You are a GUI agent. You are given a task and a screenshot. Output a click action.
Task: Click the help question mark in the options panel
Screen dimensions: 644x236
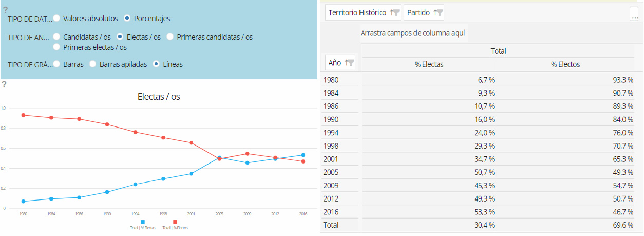pos(5,9)
